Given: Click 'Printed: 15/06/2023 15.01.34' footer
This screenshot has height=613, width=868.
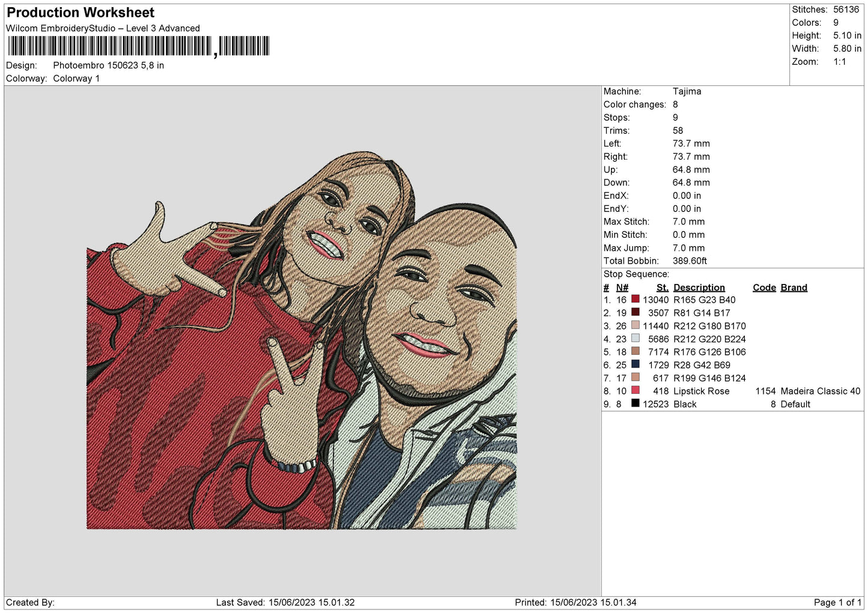Looking at the screenshot, I should click(x=575, y=603).
